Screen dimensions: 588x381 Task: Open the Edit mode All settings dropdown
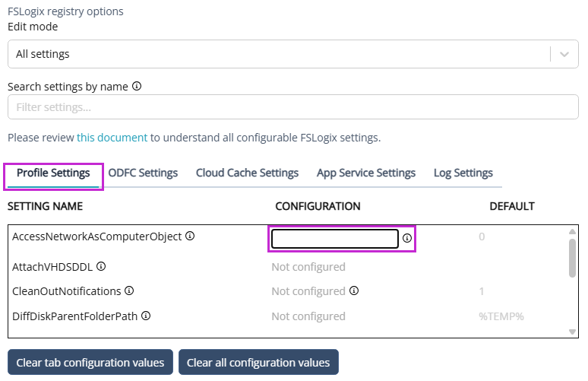(278, 54)
